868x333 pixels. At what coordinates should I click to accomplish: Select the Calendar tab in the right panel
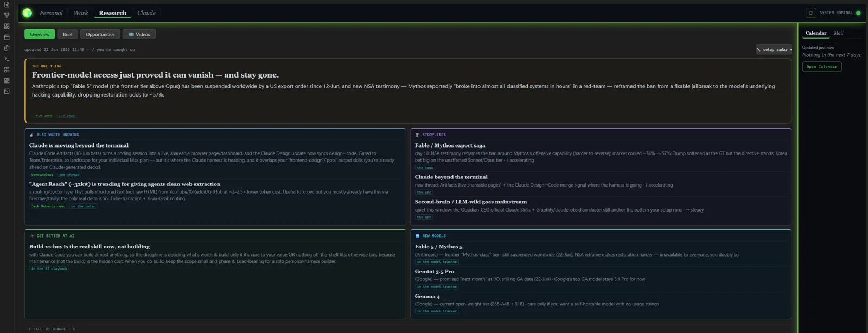[x=816, y=33]
